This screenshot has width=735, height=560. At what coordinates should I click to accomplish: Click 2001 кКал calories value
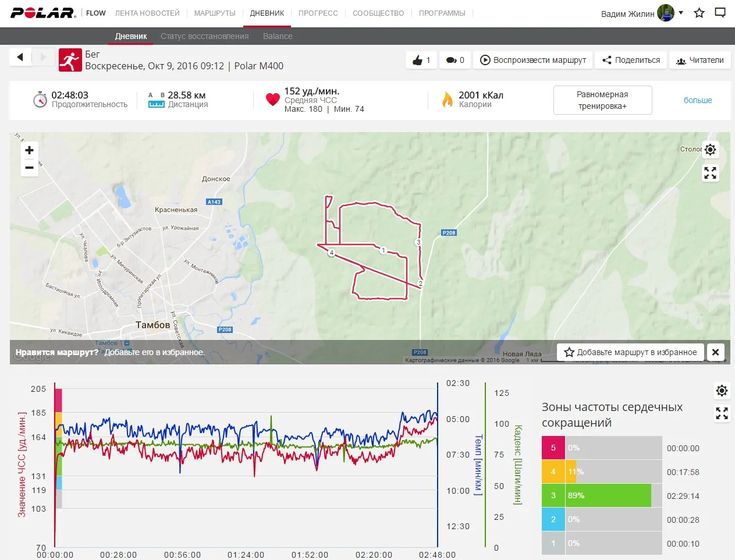tap(481, 95)
